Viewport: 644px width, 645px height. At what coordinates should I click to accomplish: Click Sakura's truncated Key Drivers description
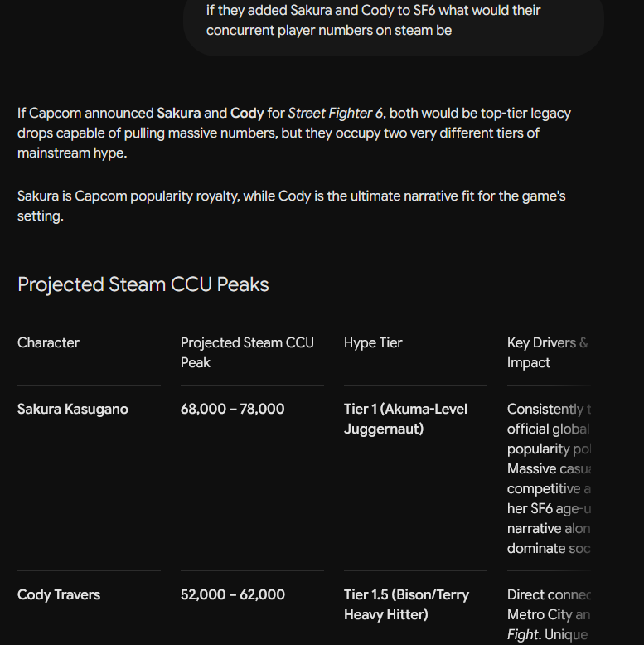(x=549, y=478)
